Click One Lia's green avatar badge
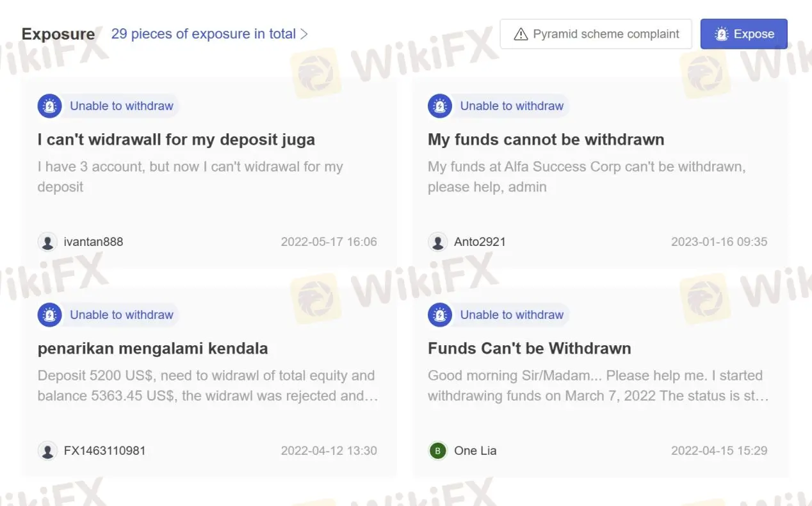The image size is (812, 506). [438, 451]
